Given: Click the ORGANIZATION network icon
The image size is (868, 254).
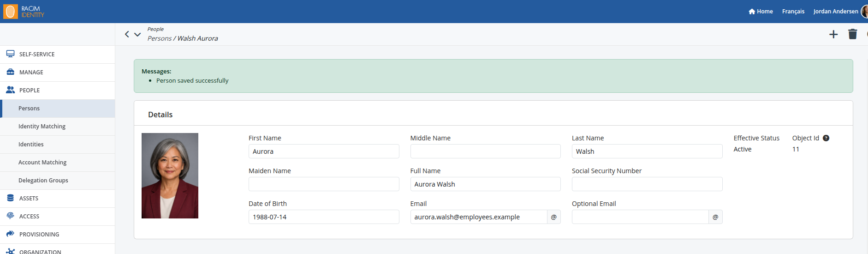Looking at the screenshot, I should coord(10,251).
